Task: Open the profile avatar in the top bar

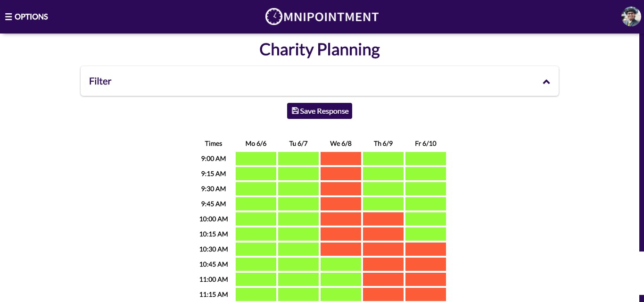Action: (631, 17)
